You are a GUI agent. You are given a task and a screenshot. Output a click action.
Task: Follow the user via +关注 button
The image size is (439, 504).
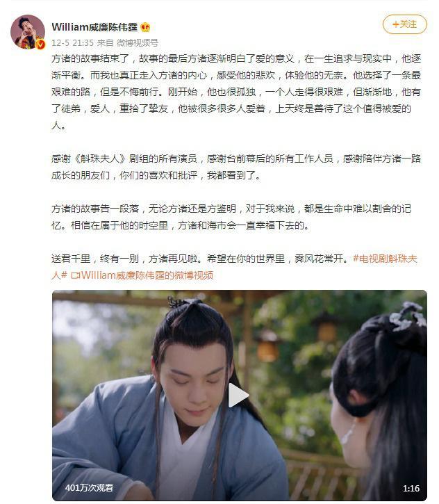tap(405, 24)
